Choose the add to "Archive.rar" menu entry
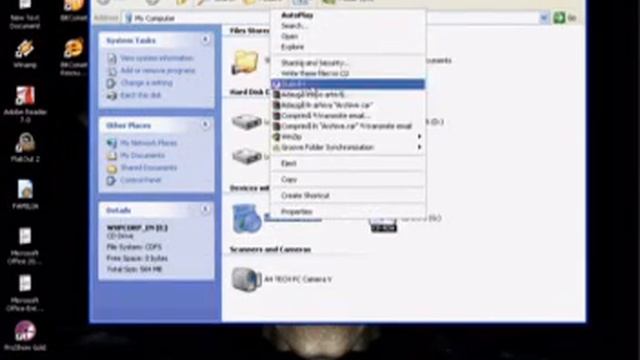Image resolution: width=640 pixels, height=360 pixels. [x=348, y=105]
